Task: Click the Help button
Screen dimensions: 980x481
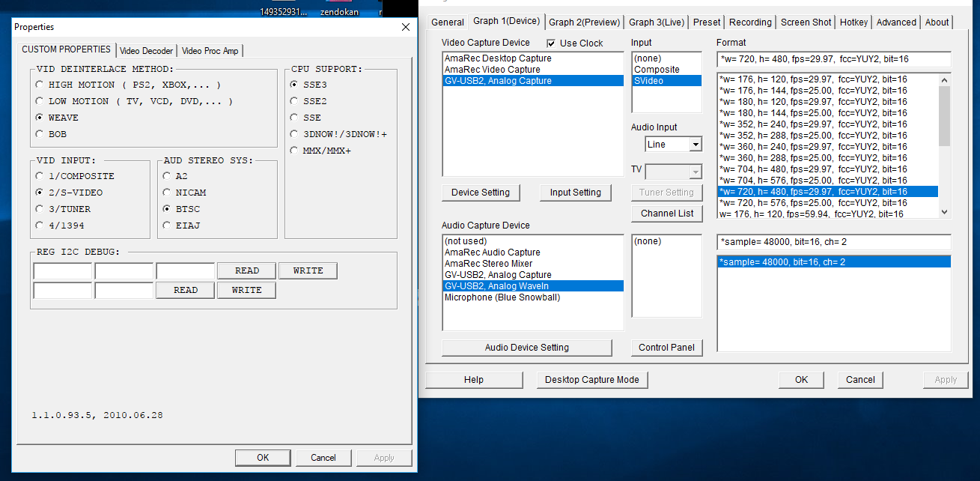Action: coord(474,380)
